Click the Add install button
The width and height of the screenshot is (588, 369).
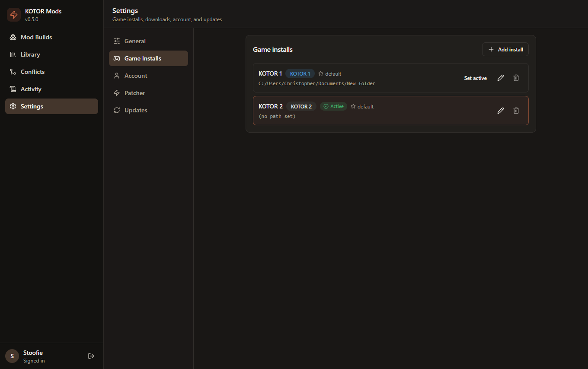(505, 49)
